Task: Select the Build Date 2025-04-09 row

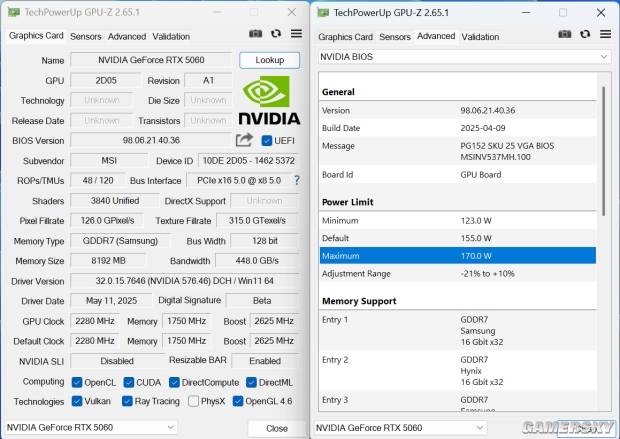Action: (x=458, y=128)
